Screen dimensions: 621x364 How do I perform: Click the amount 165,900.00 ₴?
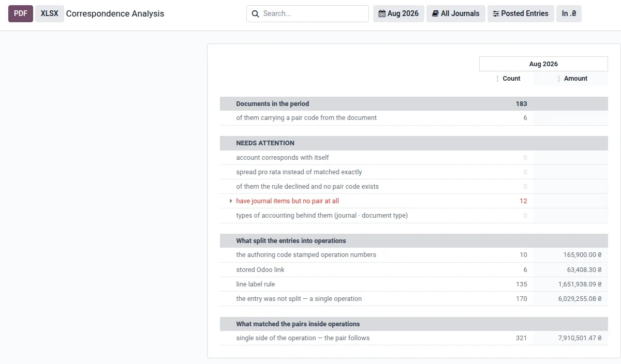(x=583, y=255)
